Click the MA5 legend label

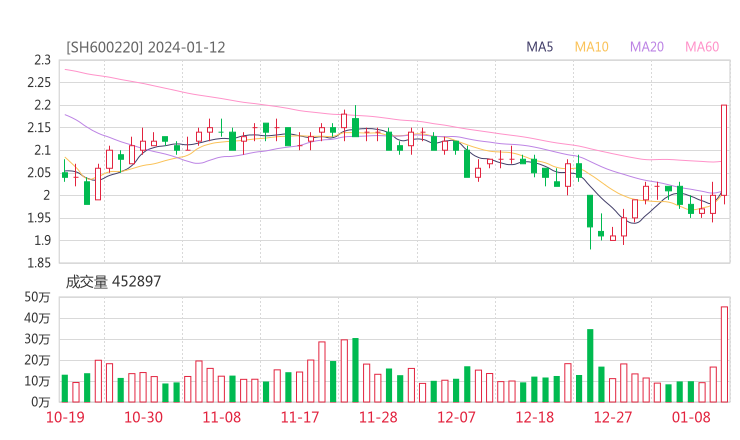(x=539, y=47)
